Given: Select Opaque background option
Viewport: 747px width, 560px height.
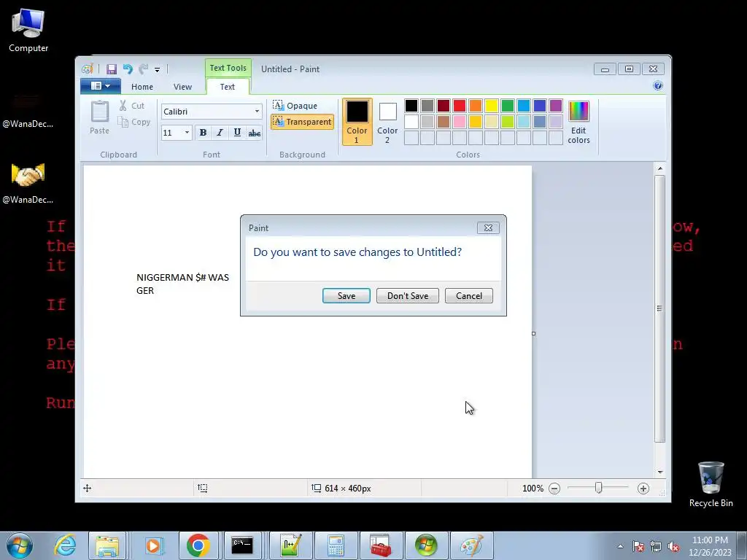Looking at the screenshot, I should click(x=295, y=105).
